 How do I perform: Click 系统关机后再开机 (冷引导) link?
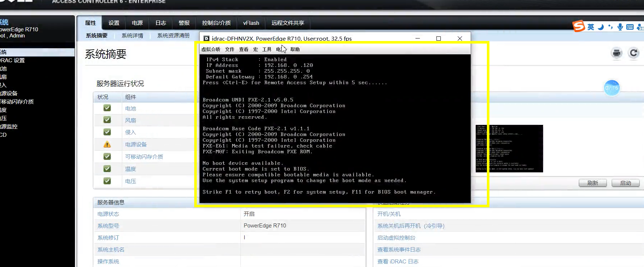411,226
